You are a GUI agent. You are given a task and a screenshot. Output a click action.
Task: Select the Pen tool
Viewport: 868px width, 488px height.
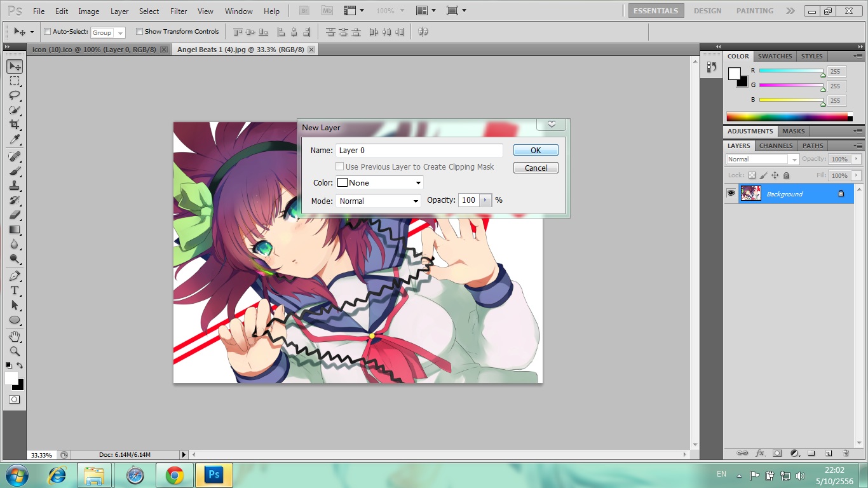click(15, 276)
